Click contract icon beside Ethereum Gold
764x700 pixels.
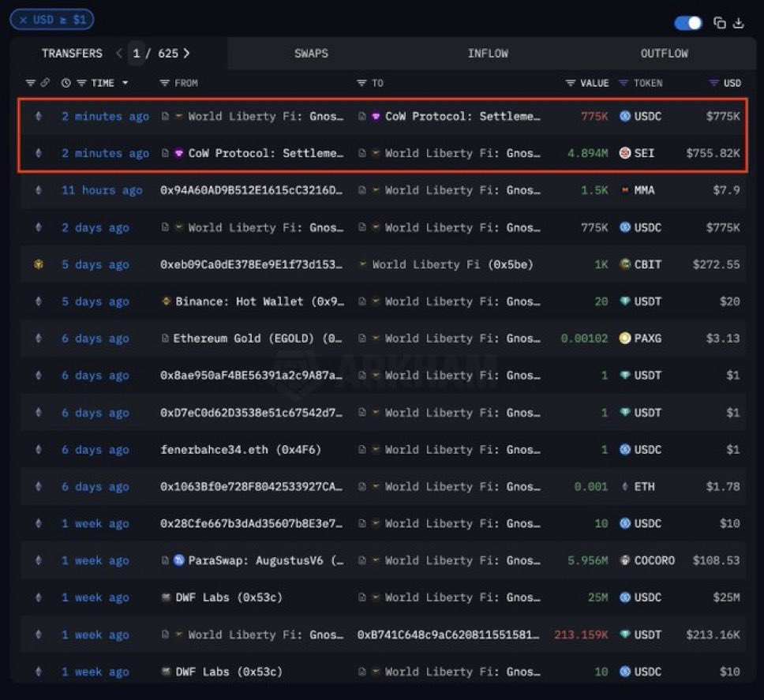point(165,339)
